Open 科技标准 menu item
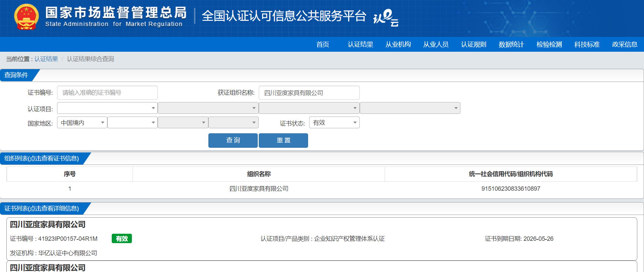This screenshot has height=272, width=644. (x=587, y=44)
